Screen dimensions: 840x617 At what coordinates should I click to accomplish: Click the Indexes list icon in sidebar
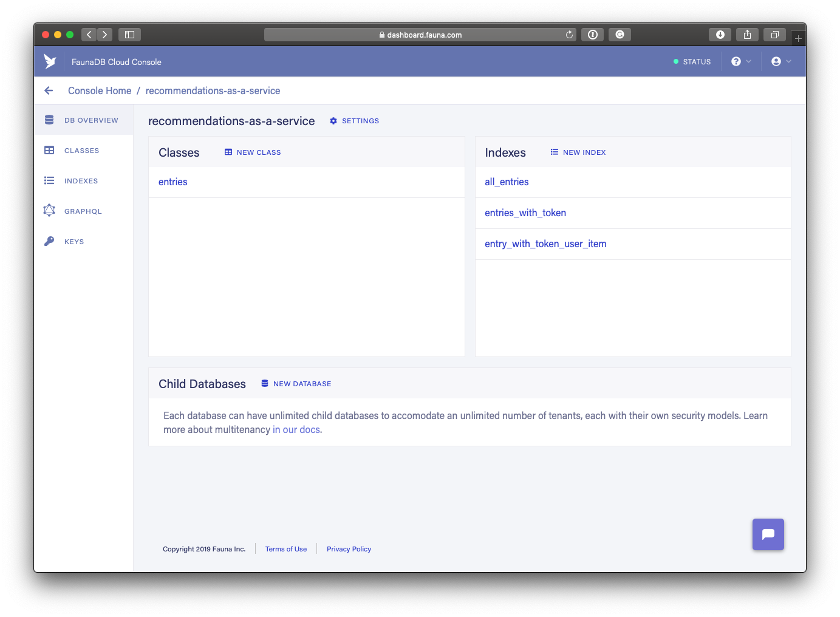click(49, 180)
